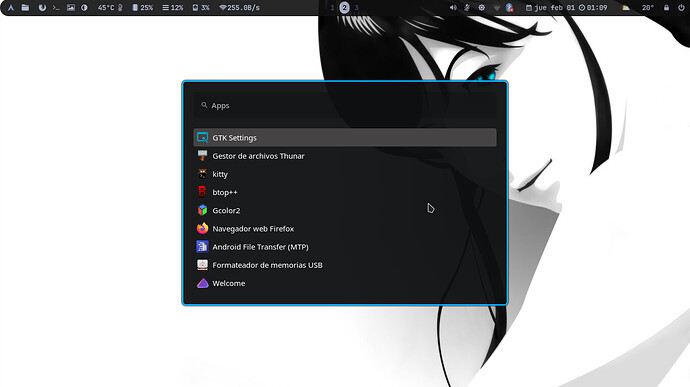This screenshot has height=387, width=690.
Task: Launch the Welcome app entry
Action: coord(345,283)
